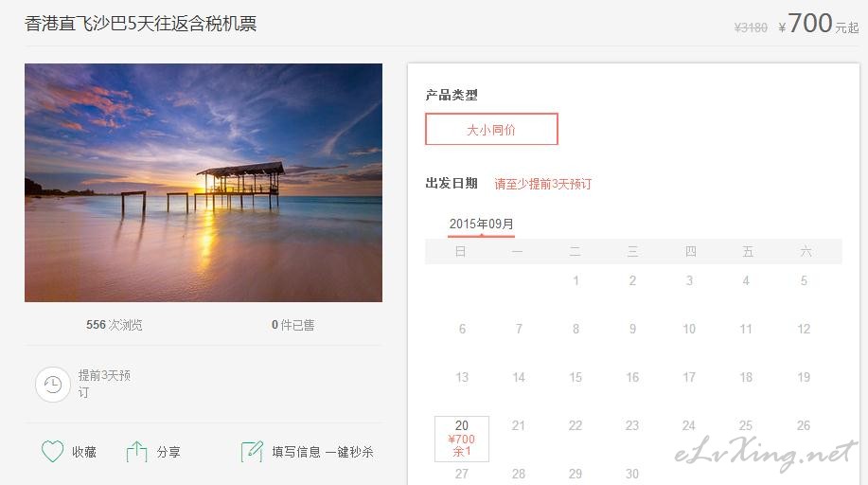
Task: Open the 分享 share link
Action: coord(168,452)
